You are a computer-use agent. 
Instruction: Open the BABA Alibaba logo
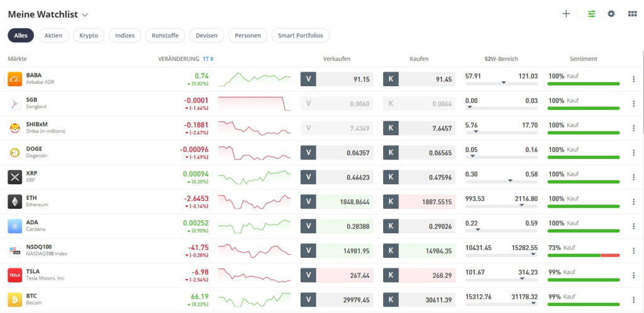tap(15, 79)
